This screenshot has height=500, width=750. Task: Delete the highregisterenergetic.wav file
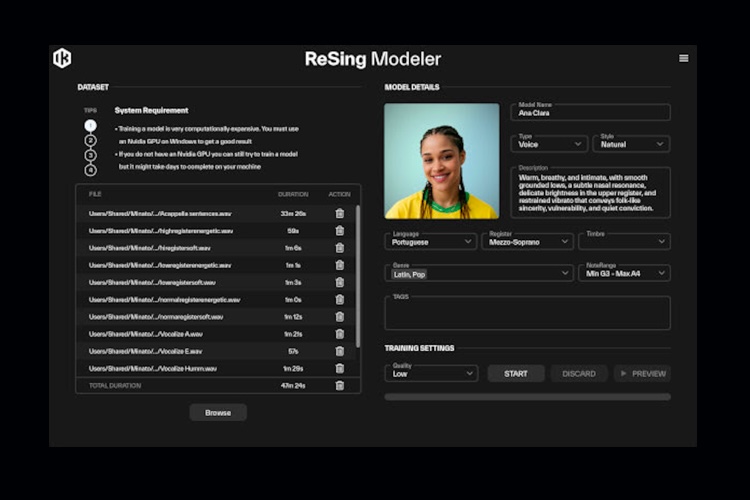(x=340, y=231)
